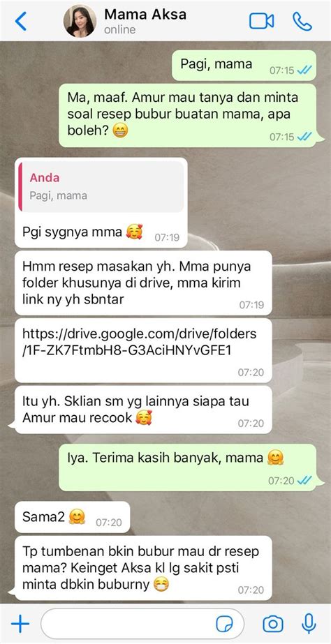Open the sticker picker icon in input

(x=224, y=624)
